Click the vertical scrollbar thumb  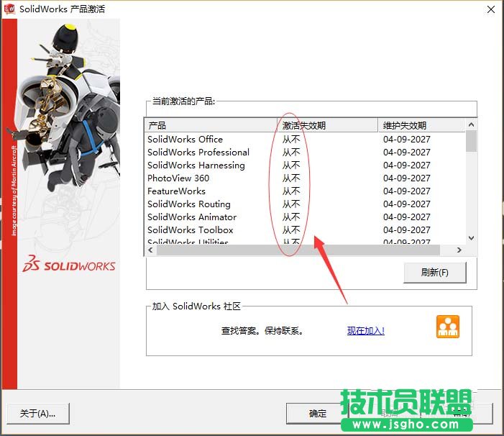471,141
